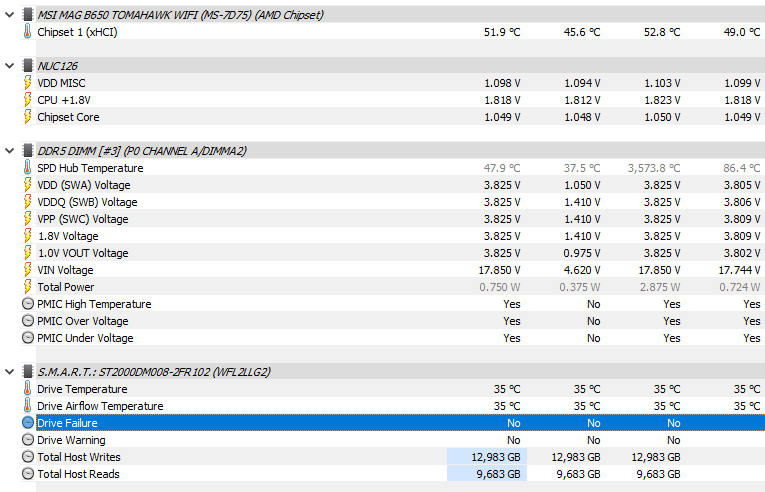Screen dimensions: 765x492
Task: Collapse the MSI MAG B650 TOMAHAWK WIFI group
Action: pos(9,15)
